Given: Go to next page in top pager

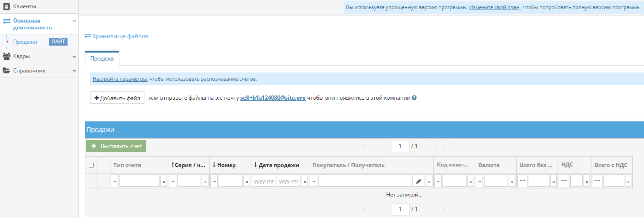Looking at the screenshot, I should pos(427,146).
